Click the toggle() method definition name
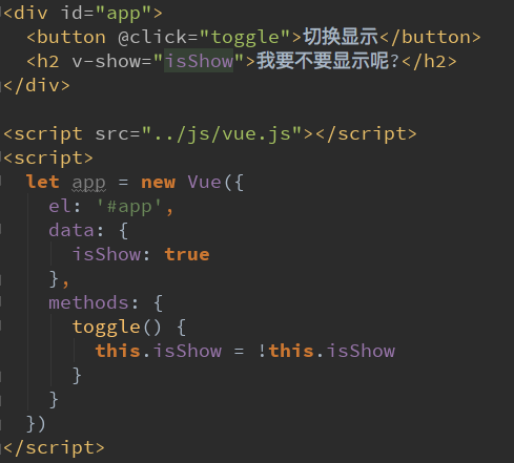This screenshot has width=514, height=464. click(x=106, y=327)
